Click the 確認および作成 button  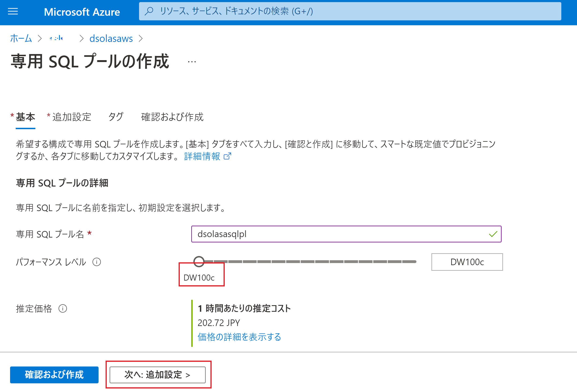(x=54, y=375)
